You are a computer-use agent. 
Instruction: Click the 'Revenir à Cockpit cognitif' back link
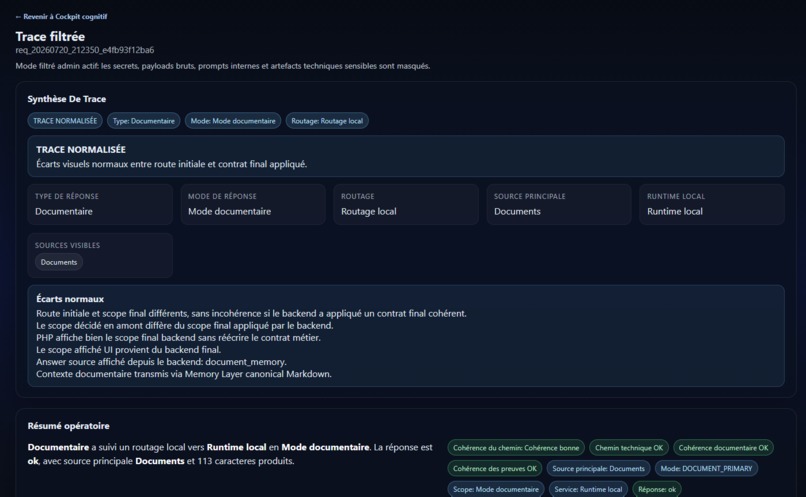click(61, 16)
